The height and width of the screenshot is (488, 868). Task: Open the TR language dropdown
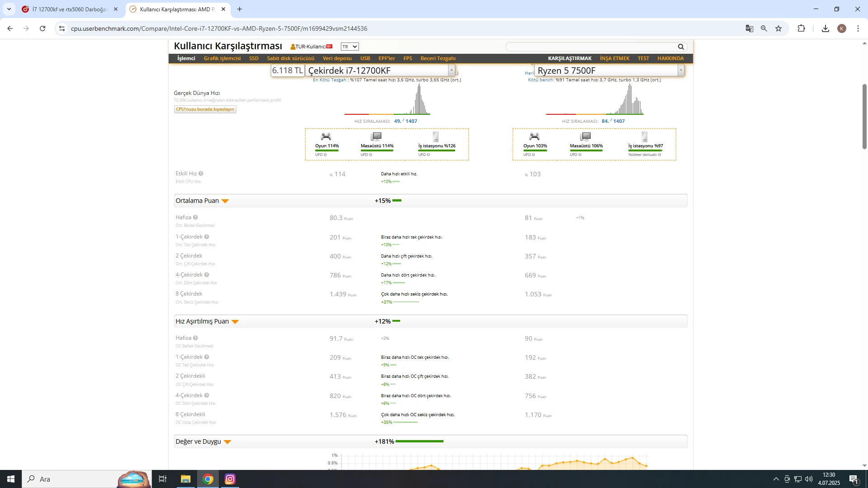tap(349, 47)
